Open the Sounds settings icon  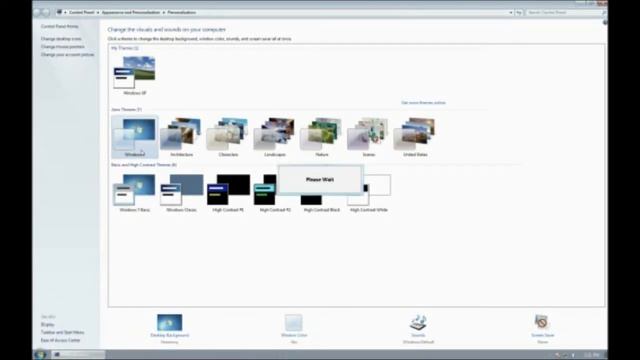tap(418, 322)
